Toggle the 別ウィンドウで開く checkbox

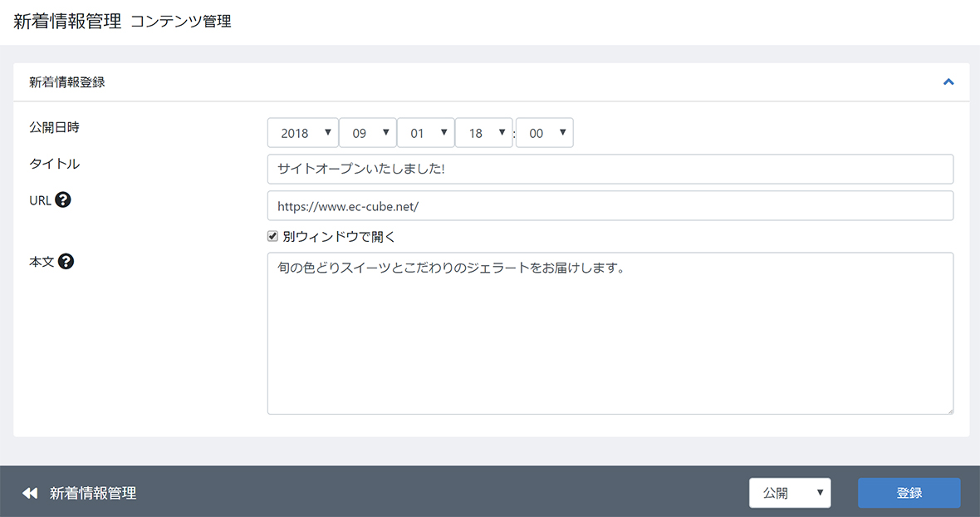click(x=272, y=236)
